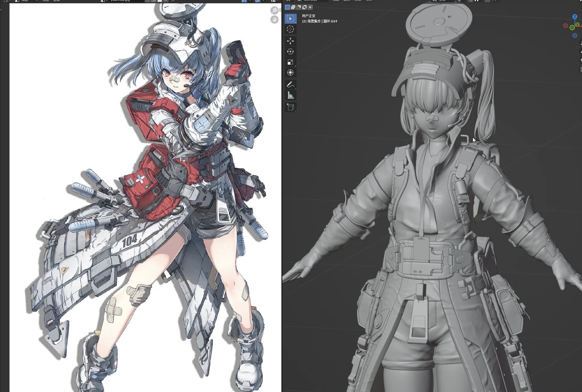Switch selection mode to extend
The width and height of the screenshot is (582, 392).
tap(293, 7)
